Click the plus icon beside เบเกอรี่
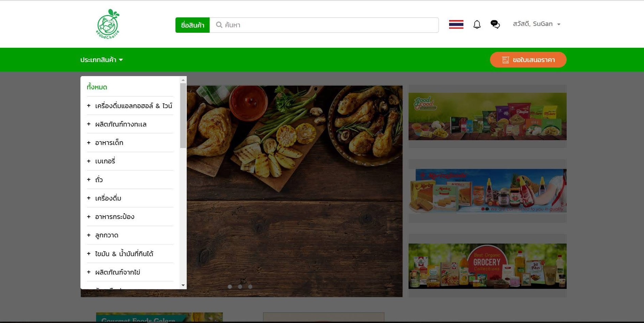644x323 pixels. click(89, 161)
